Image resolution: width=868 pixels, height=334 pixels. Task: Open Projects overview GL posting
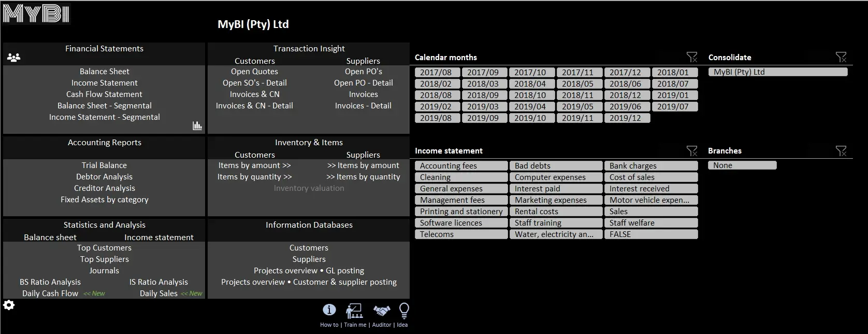pyautogui.click(x=309, y=271)
